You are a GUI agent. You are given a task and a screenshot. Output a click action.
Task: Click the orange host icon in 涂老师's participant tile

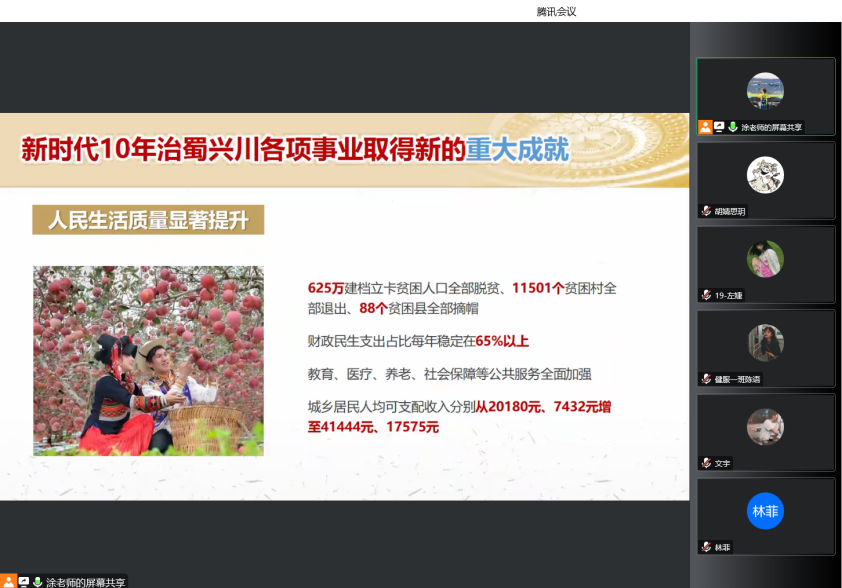706,127
